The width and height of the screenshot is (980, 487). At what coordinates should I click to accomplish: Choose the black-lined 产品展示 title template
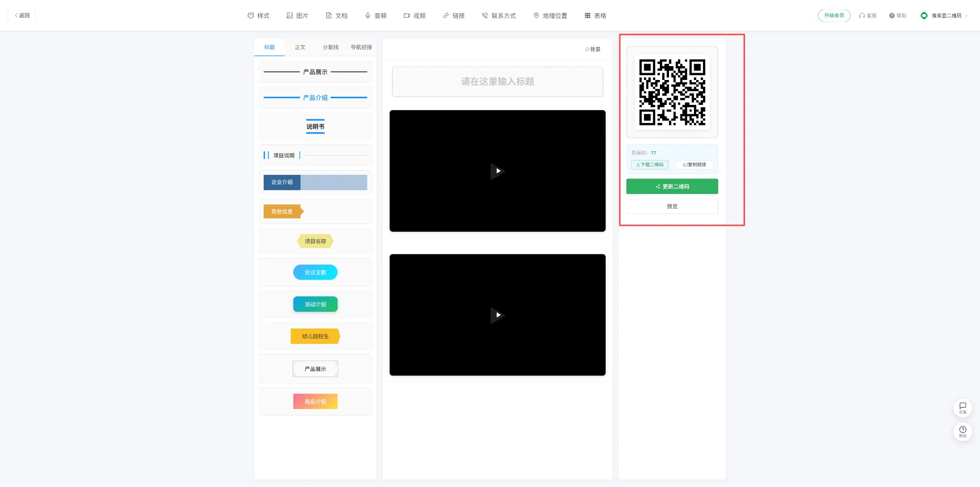click(315, 72)
